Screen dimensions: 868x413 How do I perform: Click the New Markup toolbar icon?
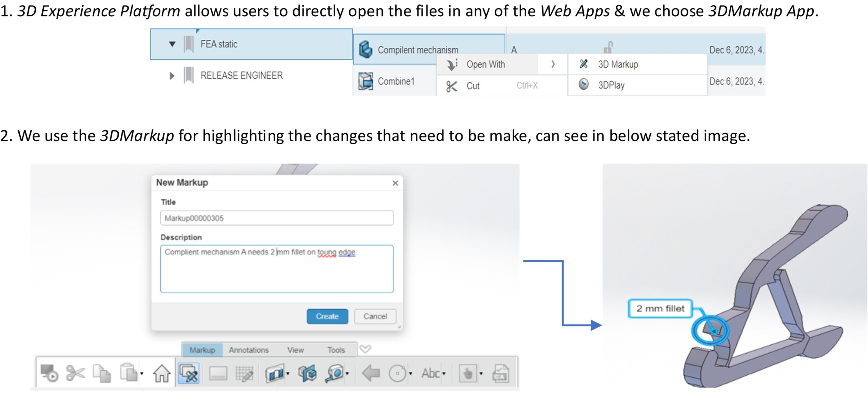pyautogui.click(x=189, y=373)
